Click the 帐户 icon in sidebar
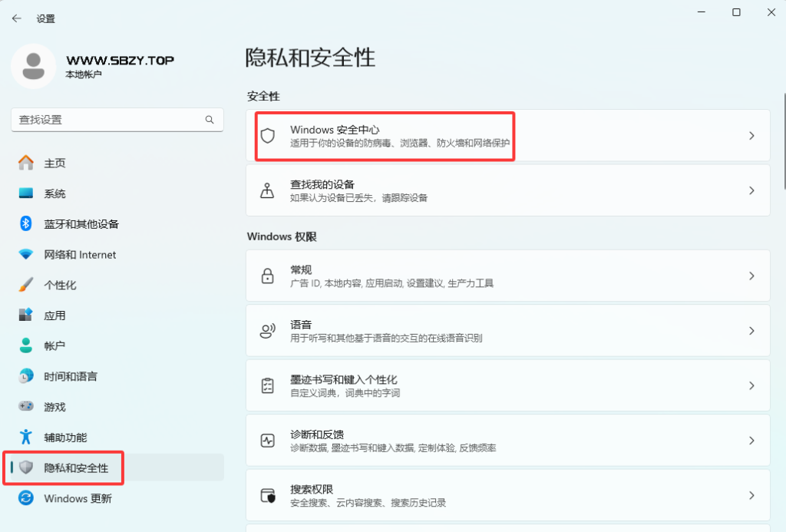 [x=25, y=345]
